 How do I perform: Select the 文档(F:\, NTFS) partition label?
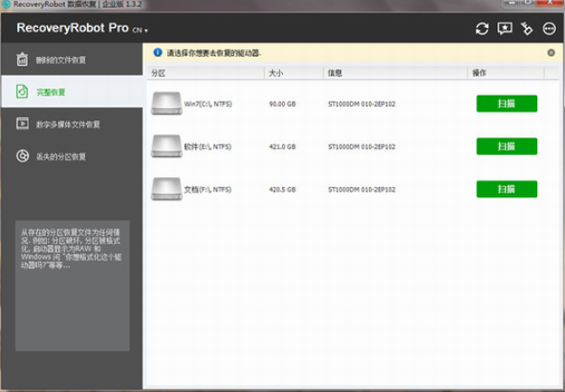tap(208, 190)
